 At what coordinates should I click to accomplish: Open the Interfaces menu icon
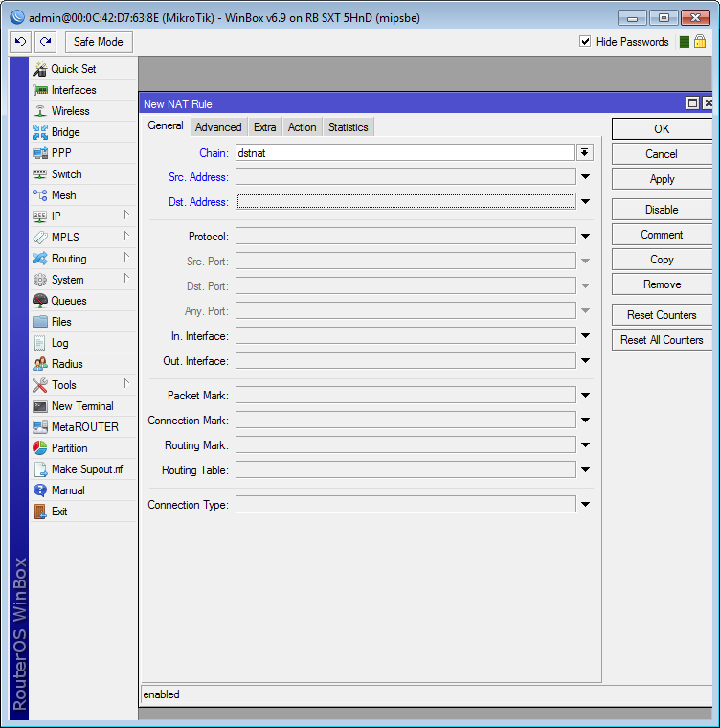40,90
